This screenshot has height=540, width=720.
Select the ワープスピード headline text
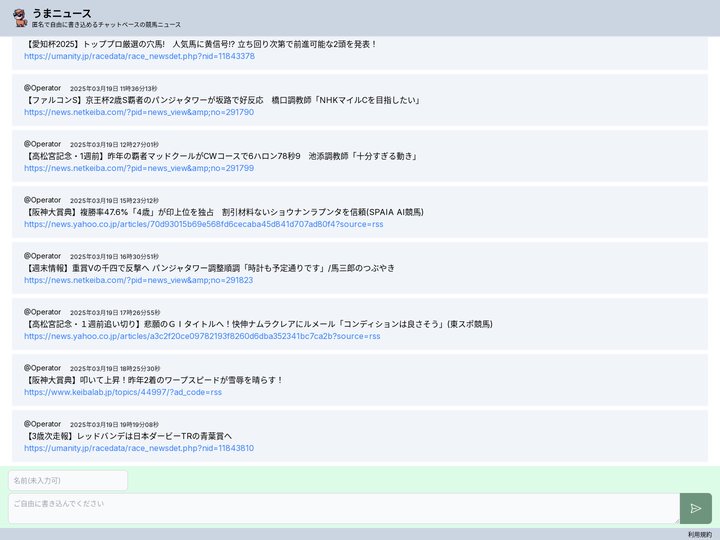pos(154,380)
